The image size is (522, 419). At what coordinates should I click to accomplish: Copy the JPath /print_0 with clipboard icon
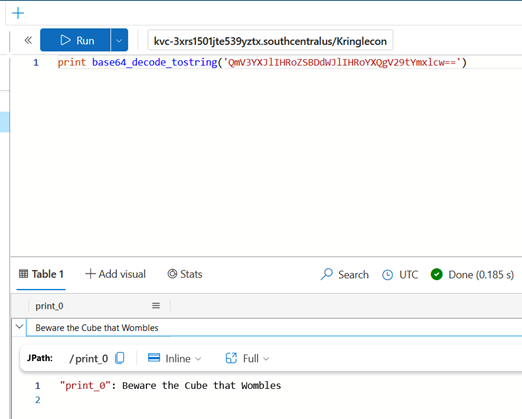coord(120,358)
